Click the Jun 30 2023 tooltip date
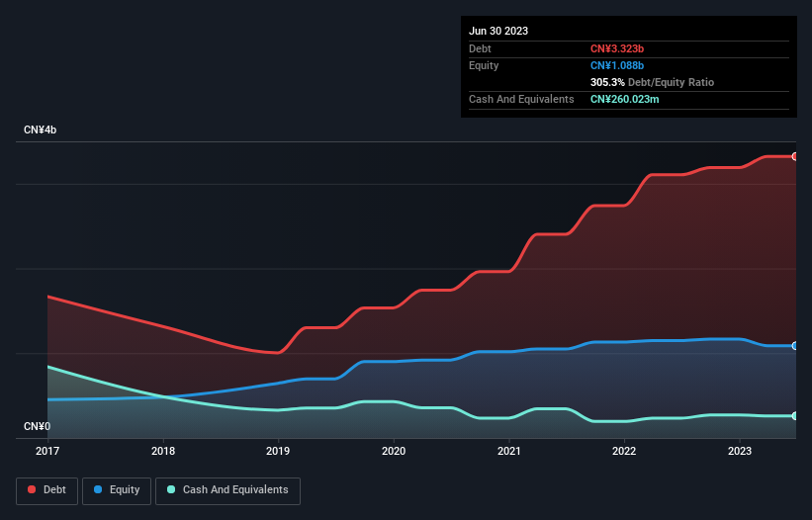 tap(498, 31)
